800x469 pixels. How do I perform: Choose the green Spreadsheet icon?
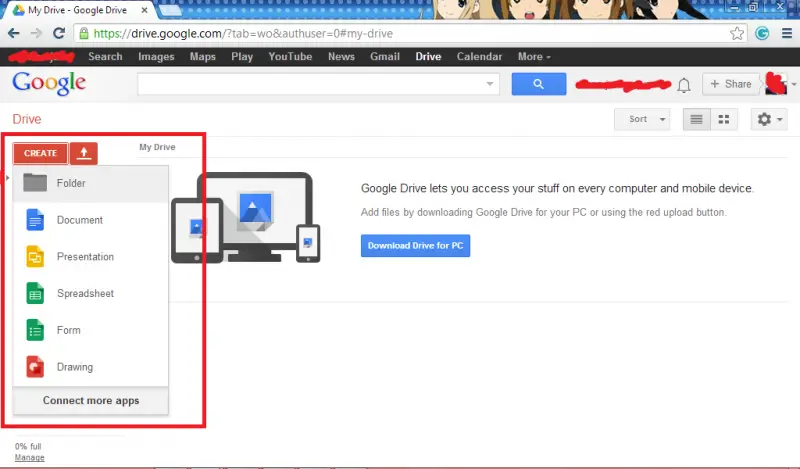tap(35, 293)
